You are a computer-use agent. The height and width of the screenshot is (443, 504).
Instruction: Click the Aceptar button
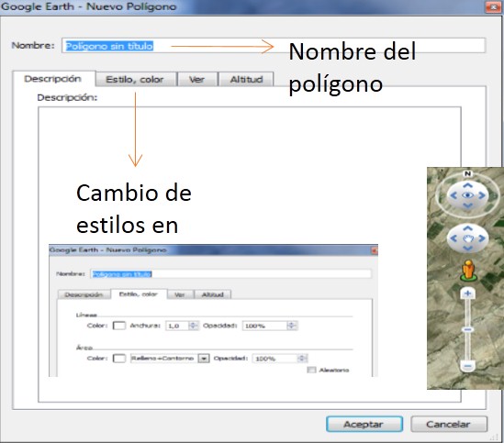pyautogui.click(x=364, y=424)
